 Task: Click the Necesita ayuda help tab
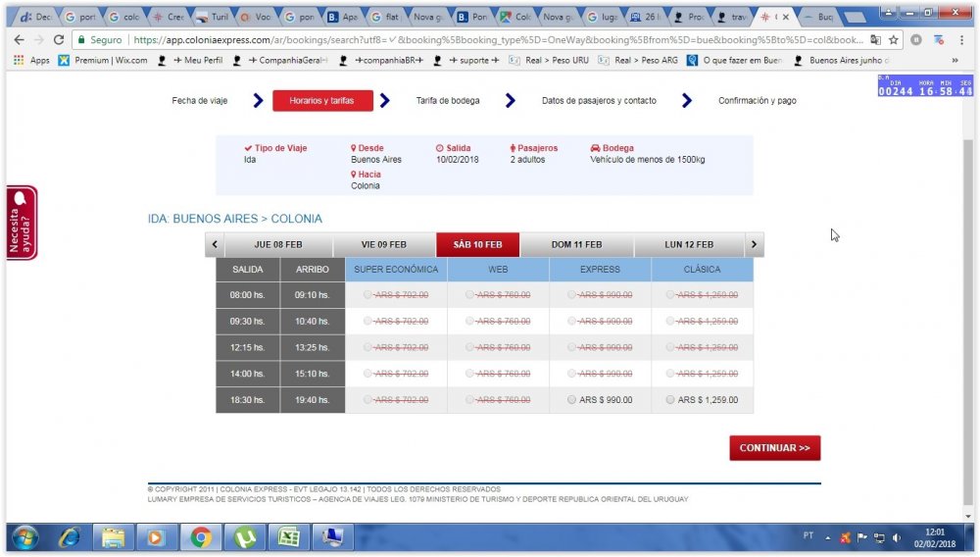coord(22,223)
